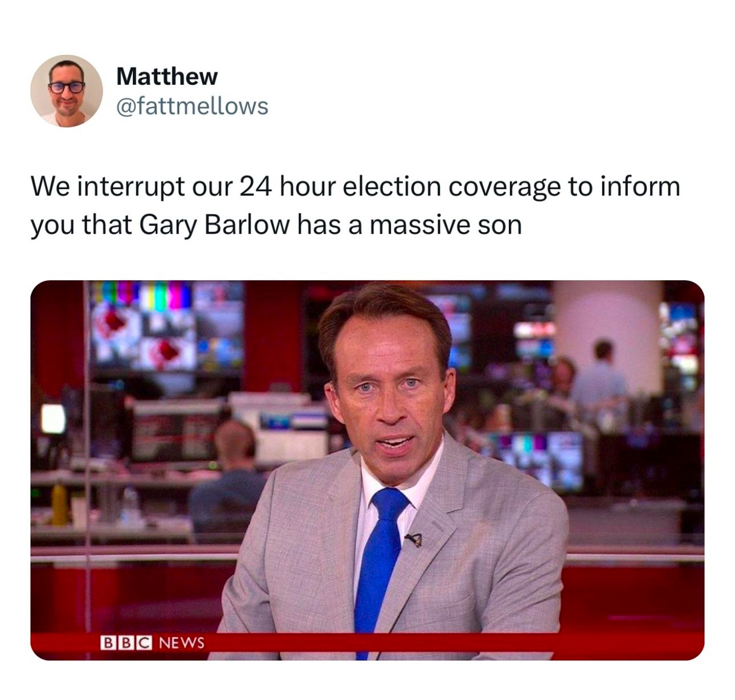Click the lapel microphone on the presenter's jacket
Image resolution: width=735 pixels, height=700 pixels.
414,539
